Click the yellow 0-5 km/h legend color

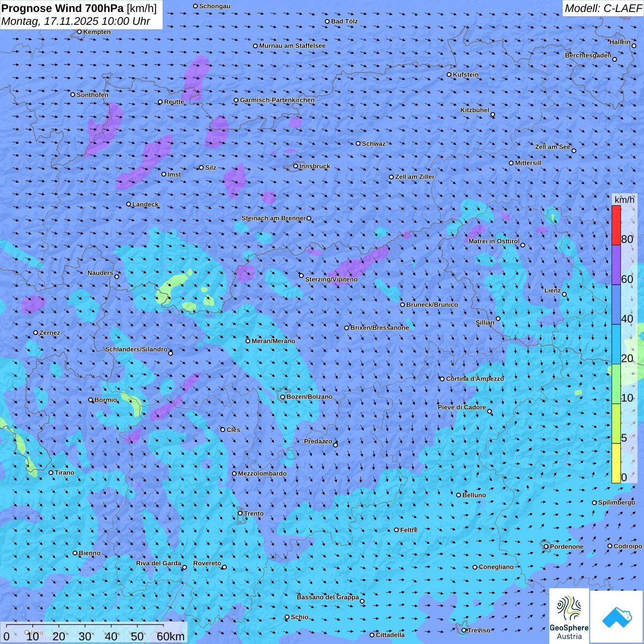[616, 463]
